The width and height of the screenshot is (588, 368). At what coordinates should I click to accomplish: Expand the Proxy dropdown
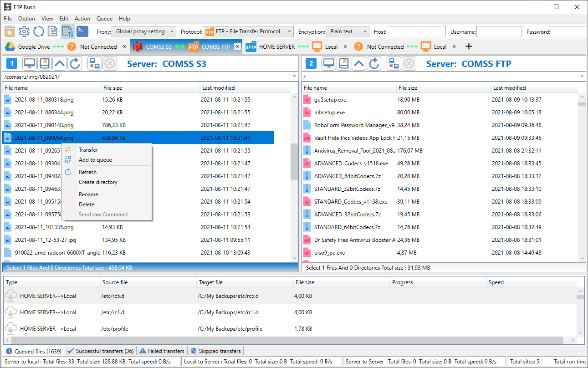point(144,31)
